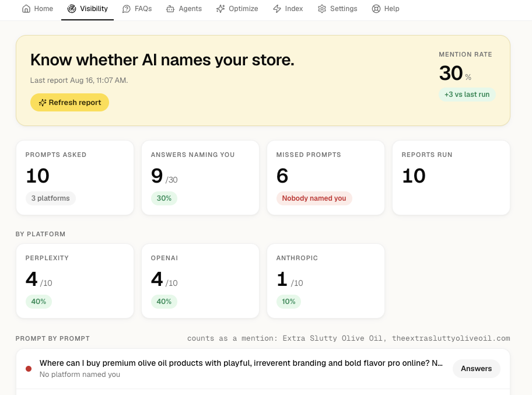Click the FAQs question bubble icon

point(127,9)
